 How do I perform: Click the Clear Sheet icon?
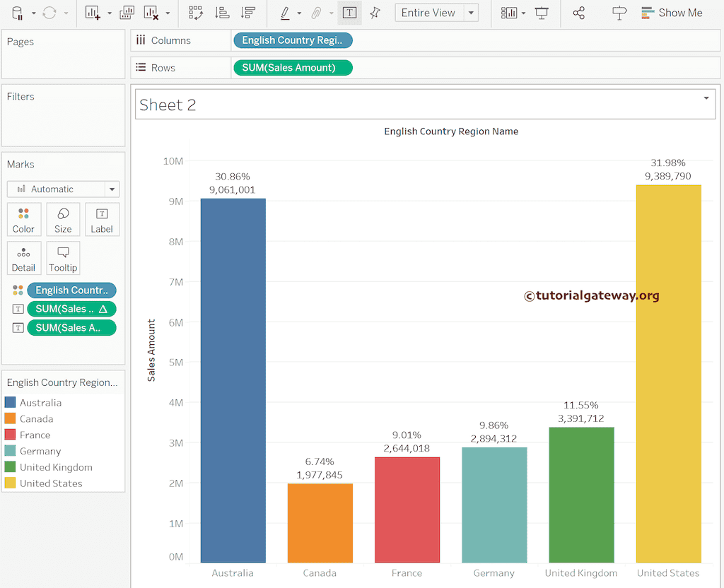[151, 13]
